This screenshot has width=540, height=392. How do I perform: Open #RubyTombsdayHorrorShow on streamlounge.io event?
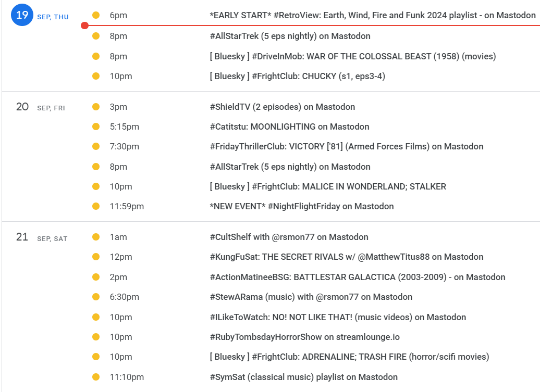click(305, 337)
